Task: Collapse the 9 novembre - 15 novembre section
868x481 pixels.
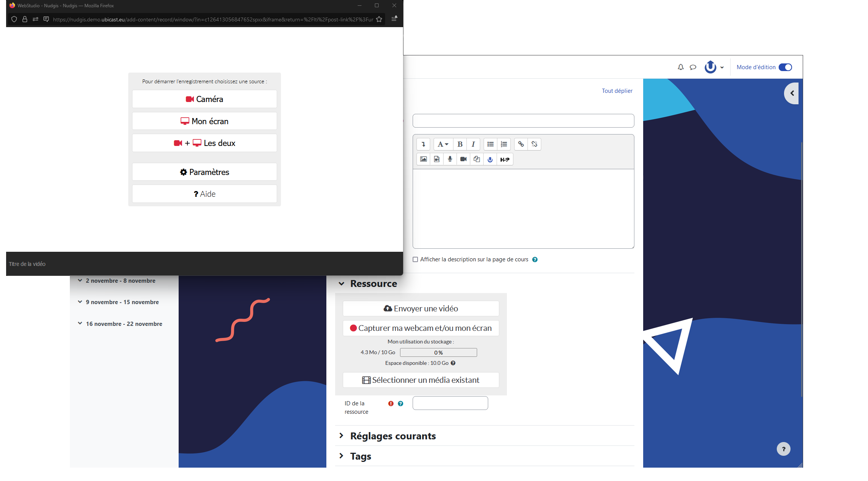Action: click(80, 302)
